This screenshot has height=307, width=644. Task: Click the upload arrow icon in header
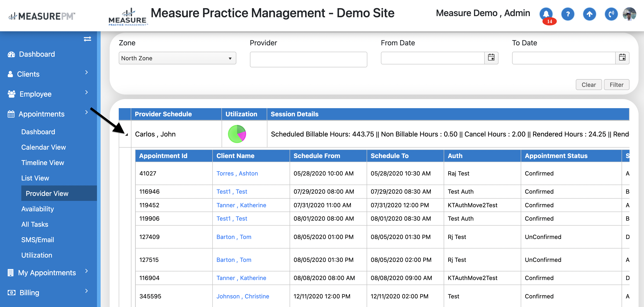pyautogui.click(x=589, y=14)
